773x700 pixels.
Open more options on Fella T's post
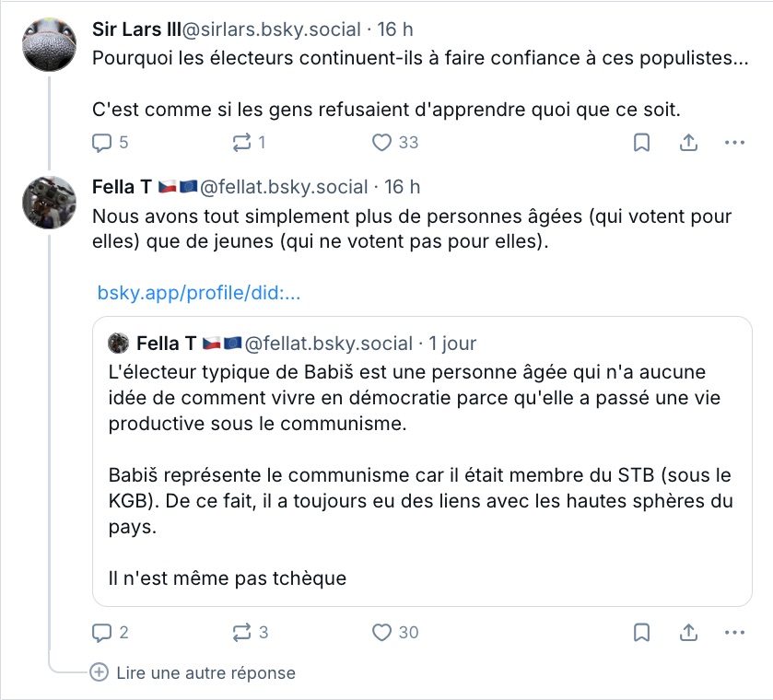[734, 632]
